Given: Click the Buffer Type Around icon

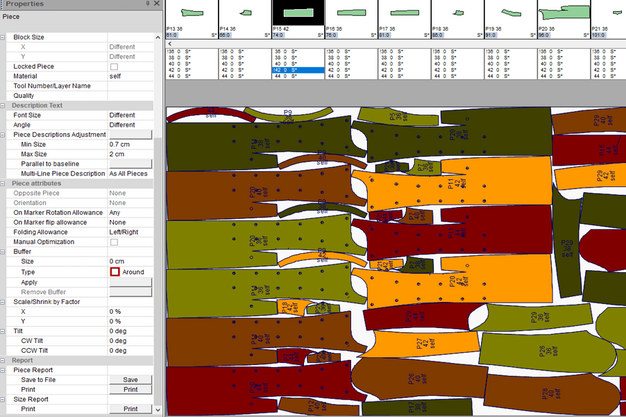Looking at the screenshot, I should coord(114,272).
